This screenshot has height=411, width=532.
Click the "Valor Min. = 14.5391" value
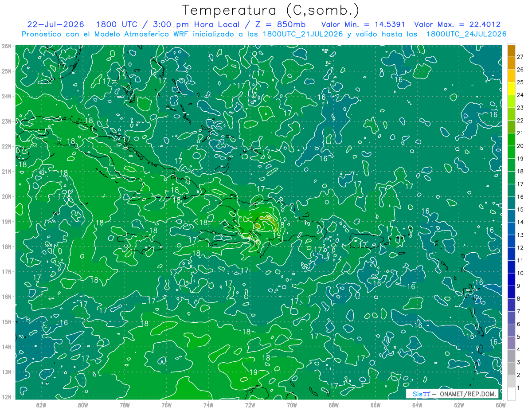(x=364, y=24)
